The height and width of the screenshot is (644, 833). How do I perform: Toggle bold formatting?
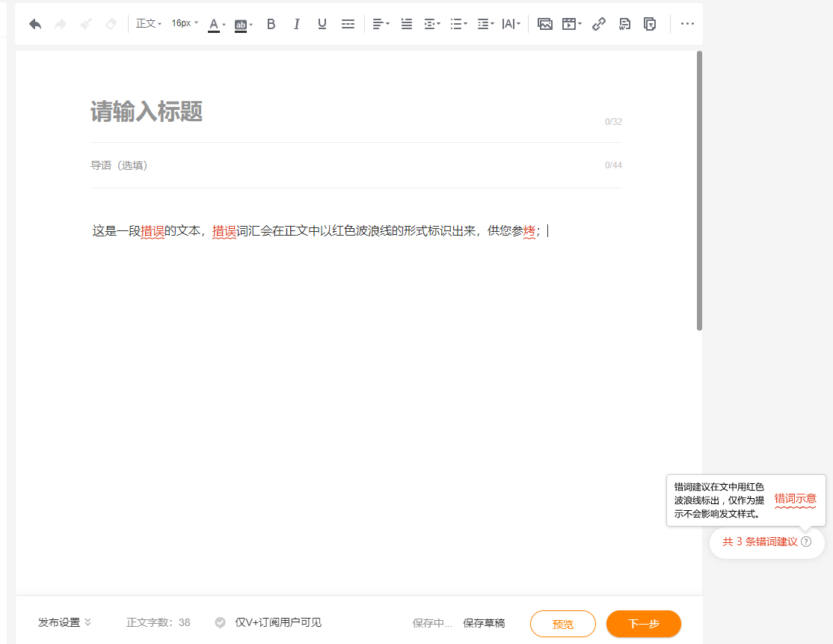pyautogui.click(x=271, y=23)
